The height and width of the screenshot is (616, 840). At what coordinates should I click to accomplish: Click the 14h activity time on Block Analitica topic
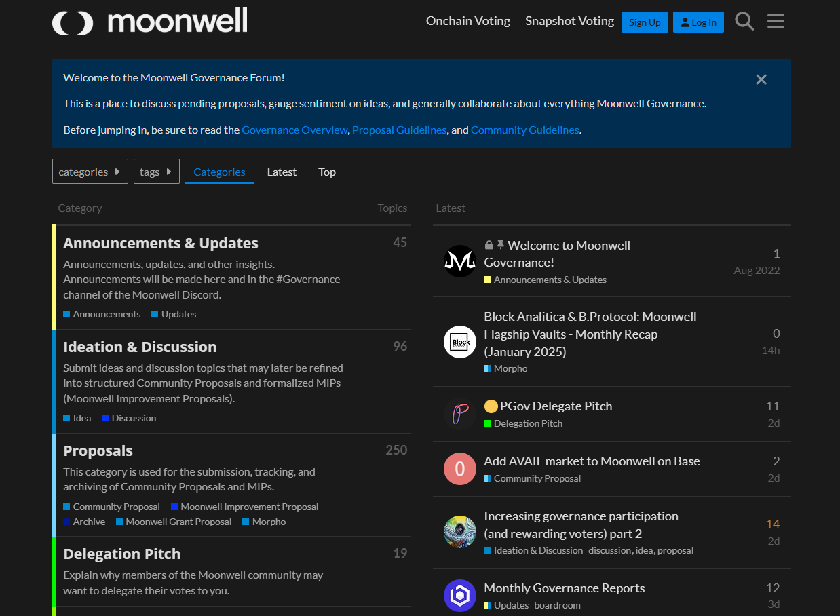point(771,351)
